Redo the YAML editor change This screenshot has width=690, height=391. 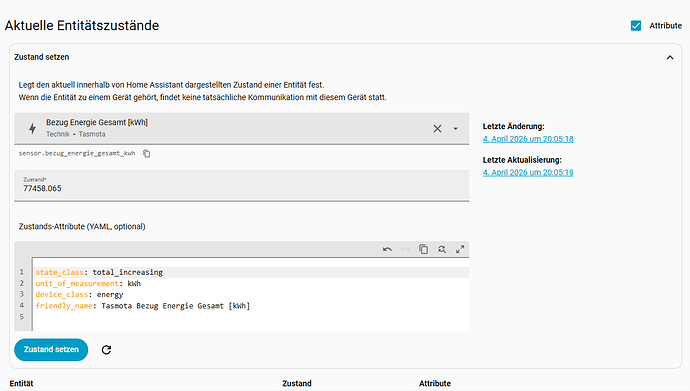pyautogui.click(x=405, y=249)
